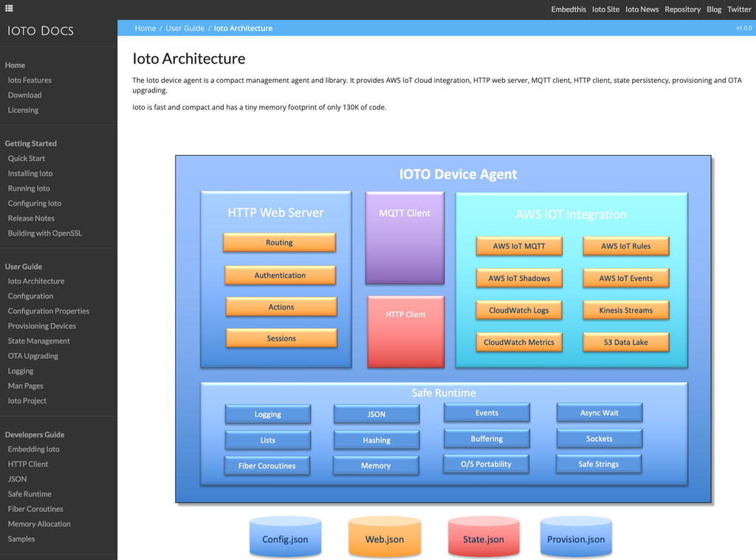The height and width of the screenshot is (560, 756).
Task: Open the sidebar Home section
Action: pos(15,65)
